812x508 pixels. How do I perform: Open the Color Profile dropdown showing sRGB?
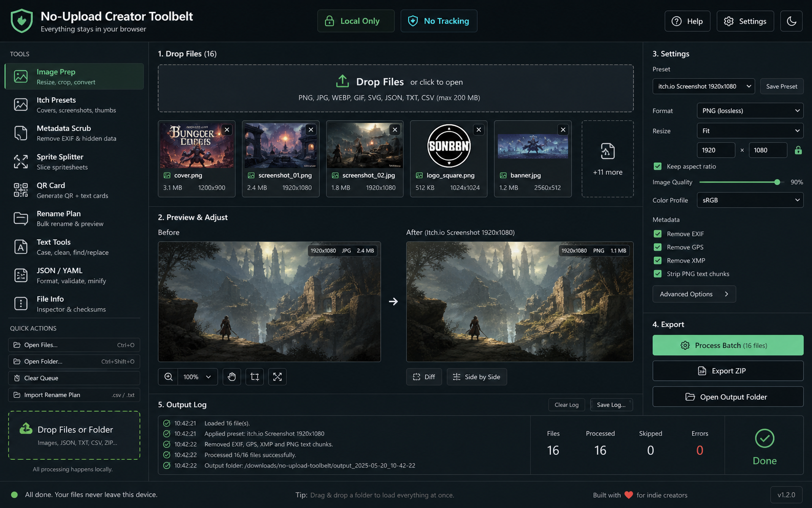[x=750, y=200]
